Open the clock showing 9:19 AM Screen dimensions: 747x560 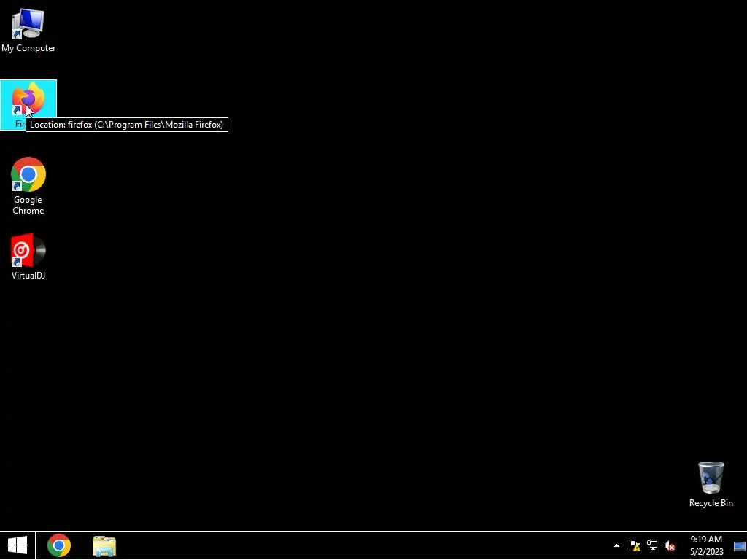click(706, 545)
